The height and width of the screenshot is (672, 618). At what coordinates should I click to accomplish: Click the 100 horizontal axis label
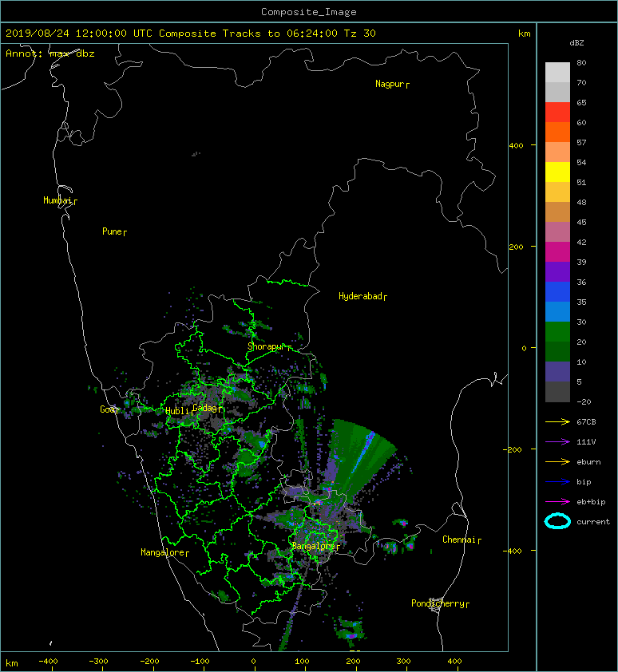click(x=303, y=662)
